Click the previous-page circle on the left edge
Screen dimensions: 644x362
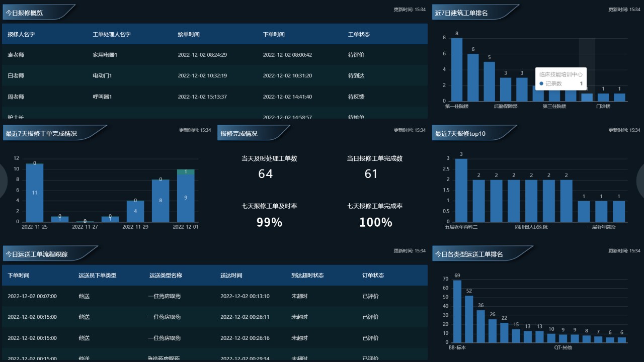pos(3,181)
